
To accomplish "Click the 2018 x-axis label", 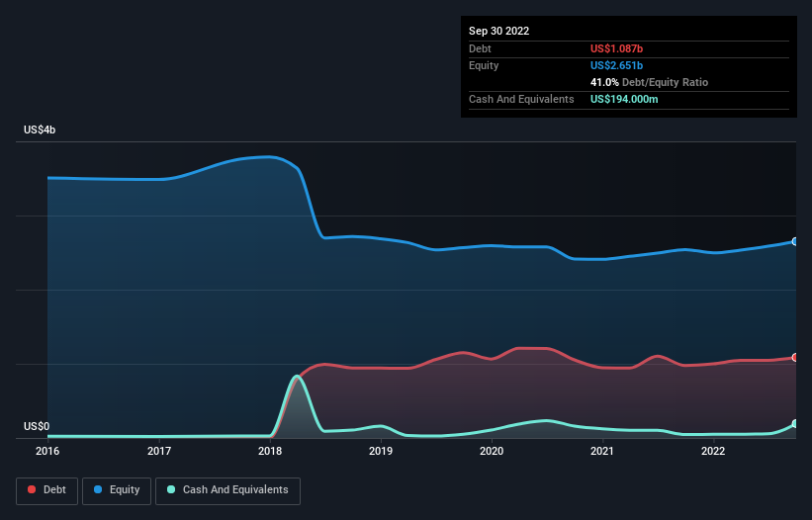I will click(x=270, y=451).
